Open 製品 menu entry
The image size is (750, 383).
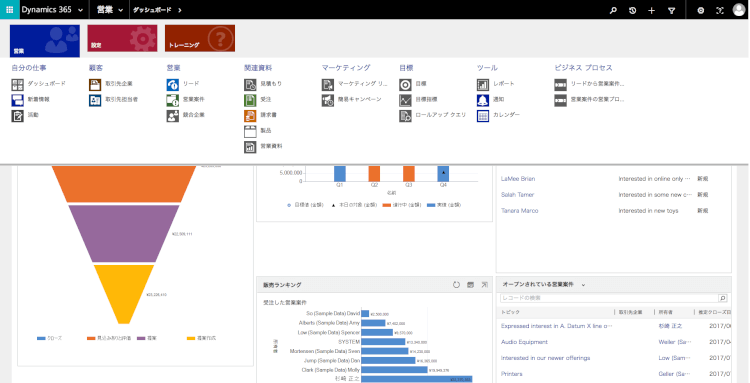(258, 131)
